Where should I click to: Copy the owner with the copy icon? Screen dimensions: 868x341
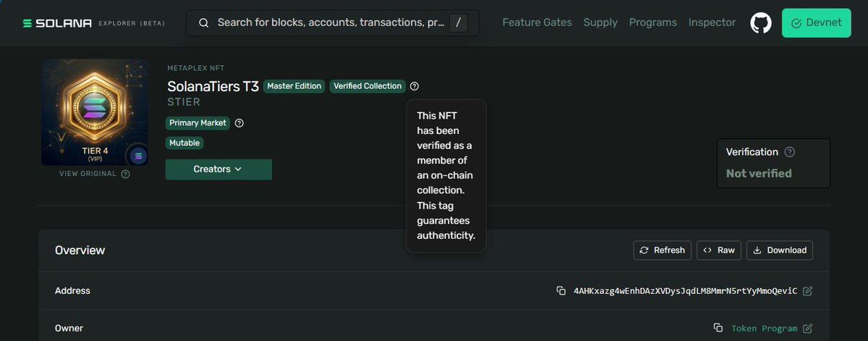click(718, 328)
